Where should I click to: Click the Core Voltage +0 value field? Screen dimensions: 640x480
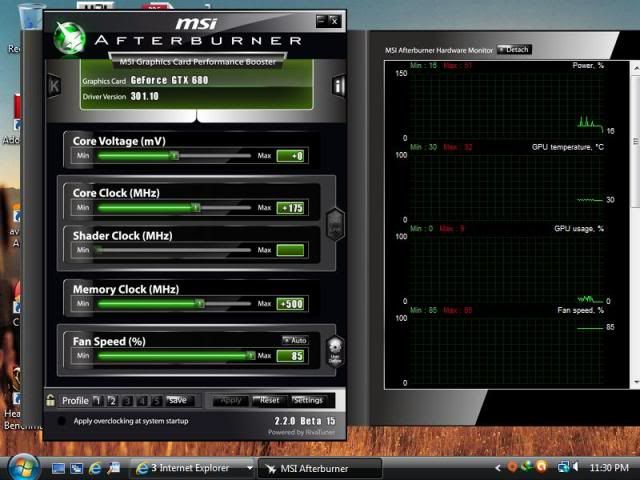pyautogui.click(x=290, y=156)
